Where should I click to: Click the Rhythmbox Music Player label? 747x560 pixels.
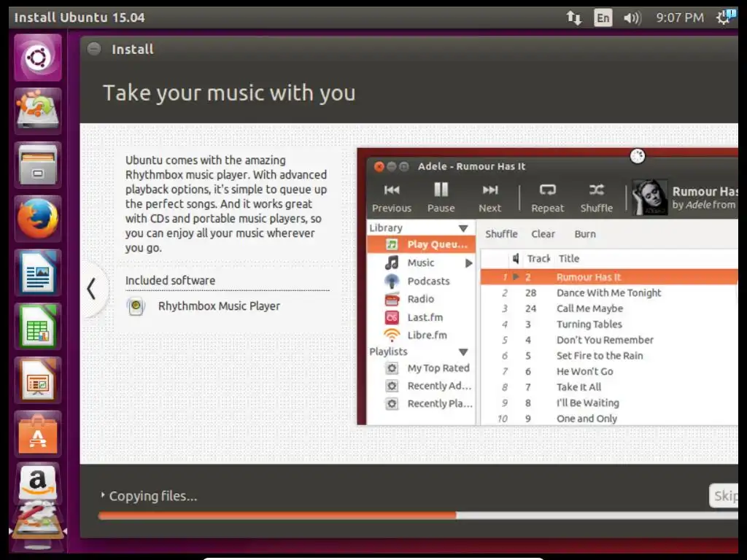click(x=219, y=306)
